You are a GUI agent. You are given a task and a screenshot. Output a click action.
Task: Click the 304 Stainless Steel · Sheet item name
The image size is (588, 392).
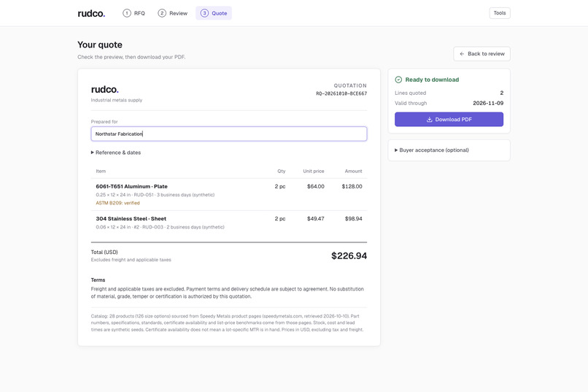coord(131,219)
